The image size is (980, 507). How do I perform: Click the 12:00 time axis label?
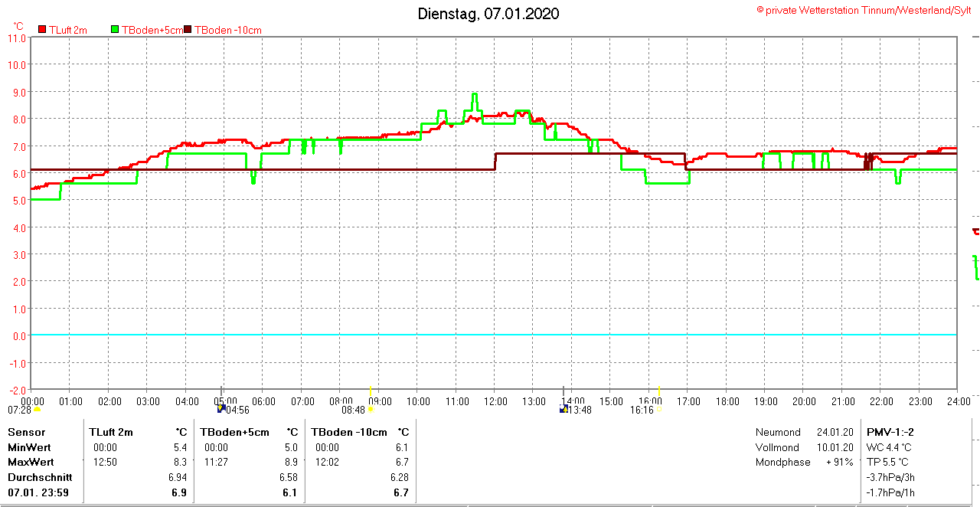point(495,401)
